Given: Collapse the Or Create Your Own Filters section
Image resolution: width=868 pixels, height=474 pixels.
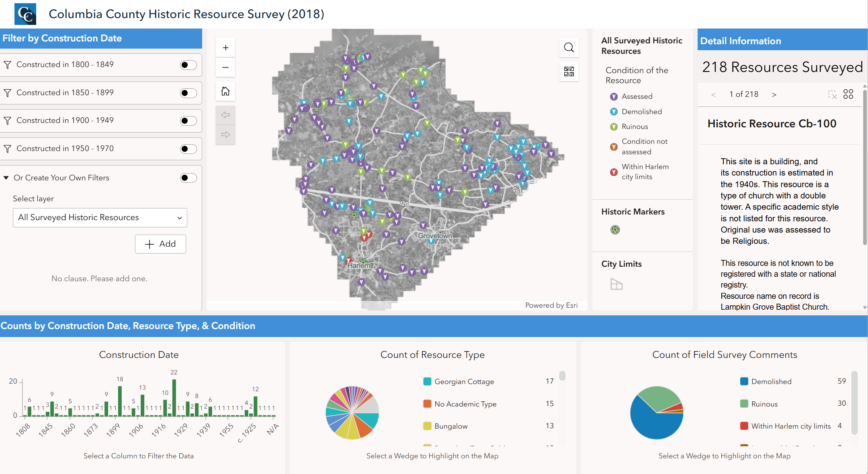Looking at the screenshot, I should click(6, 178).
